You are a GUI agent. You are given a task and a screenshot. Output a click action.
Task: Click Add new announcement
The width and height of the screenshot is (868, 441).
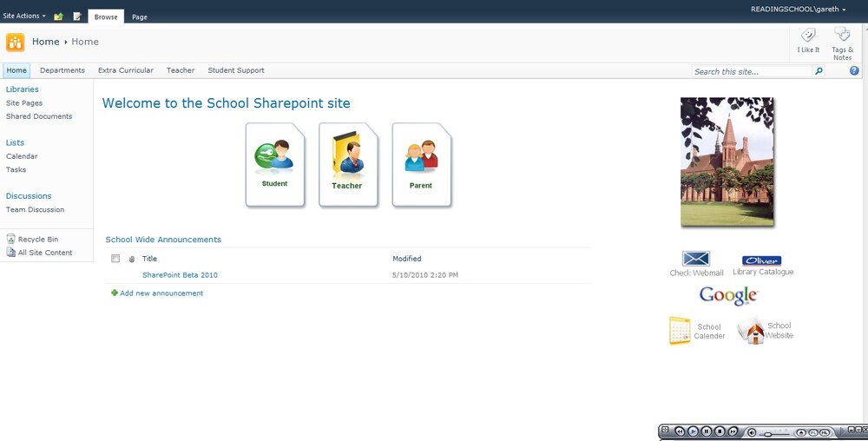161,293
